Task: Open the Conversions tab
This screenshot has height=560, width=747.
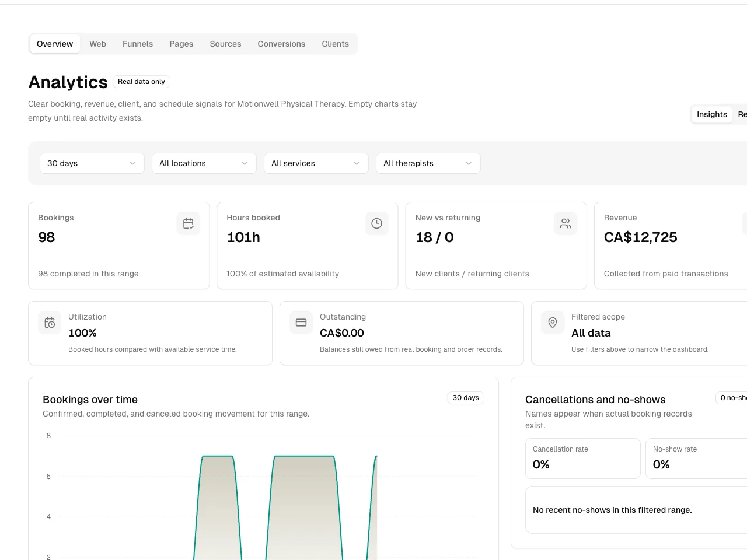Action: coord(281,44)
